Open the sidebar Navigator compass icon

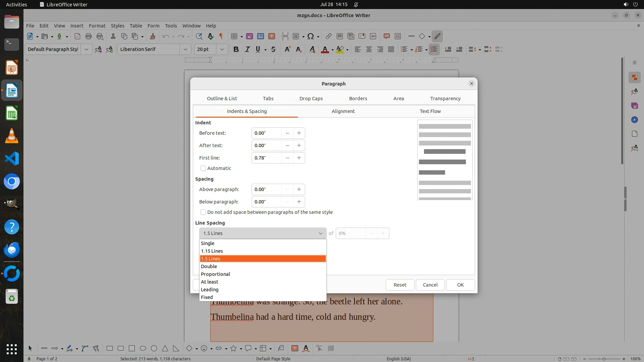coord(634,120)
